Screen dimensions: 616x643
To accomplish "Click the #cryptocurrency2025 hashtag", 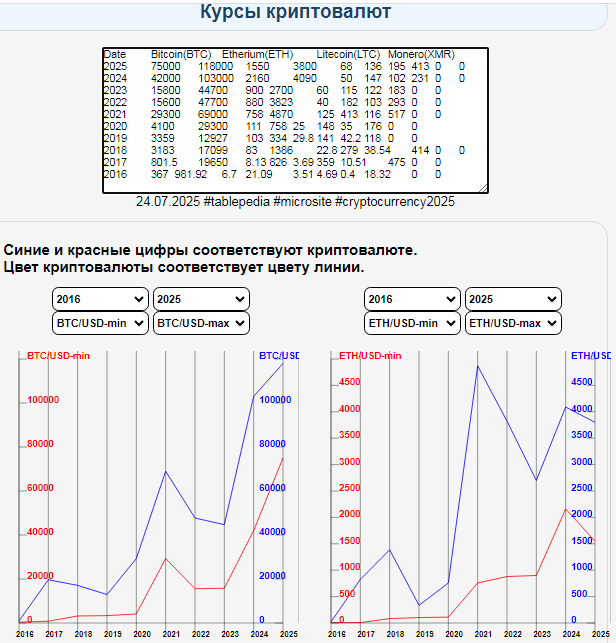I will [x=395, y=202].
